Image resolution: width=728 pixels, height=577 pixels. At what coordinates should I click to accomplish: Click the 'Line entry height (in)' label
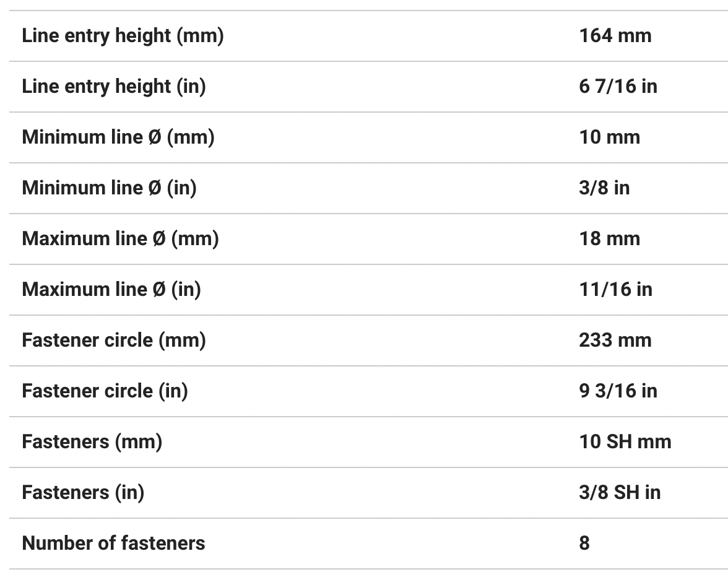pyautogui.click(x=113, y=87)
